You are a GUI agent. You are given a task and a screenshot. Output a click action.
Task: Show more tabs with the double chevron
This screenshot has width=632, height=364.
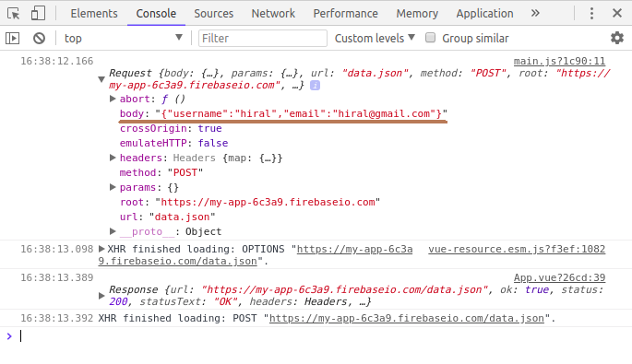coord(535,13)
